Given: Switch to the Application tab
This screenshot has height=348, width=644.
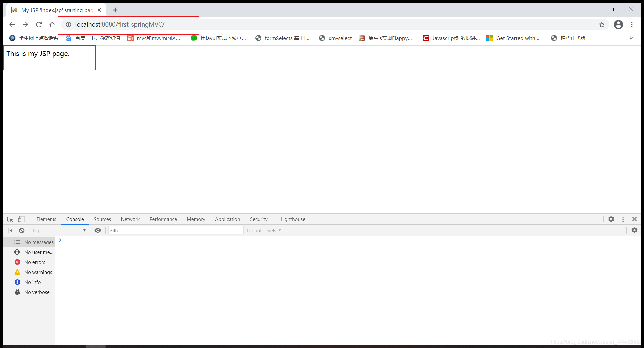Looking at the screenshot, I should coord(227,219).
